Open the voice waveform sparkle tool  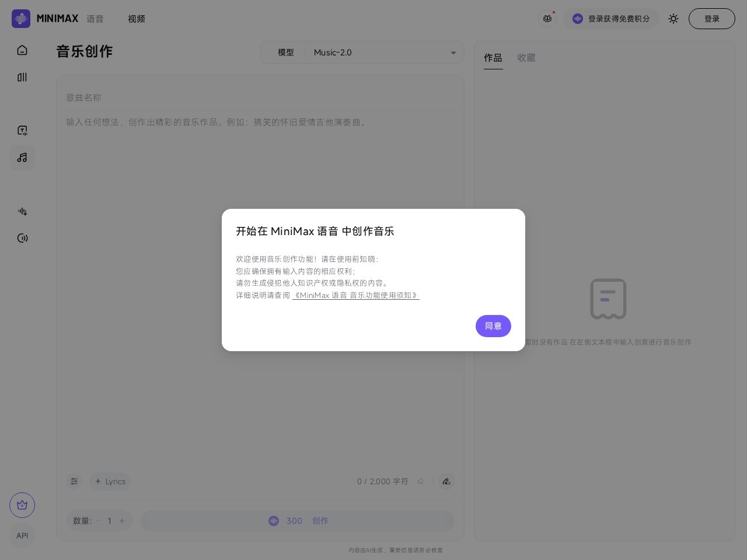(22, 211)
